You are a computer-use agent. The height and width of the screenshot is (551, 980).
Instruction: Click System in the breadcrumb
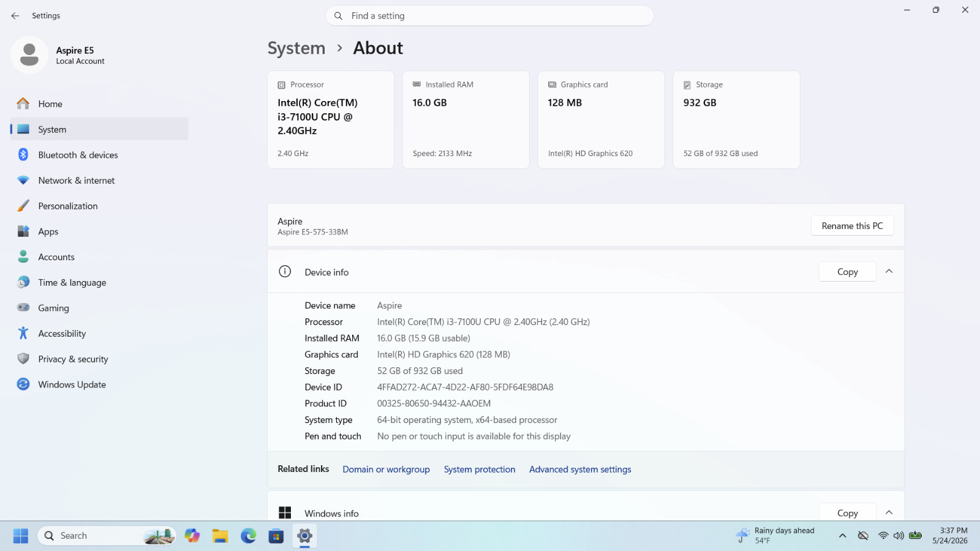point(296,48)
